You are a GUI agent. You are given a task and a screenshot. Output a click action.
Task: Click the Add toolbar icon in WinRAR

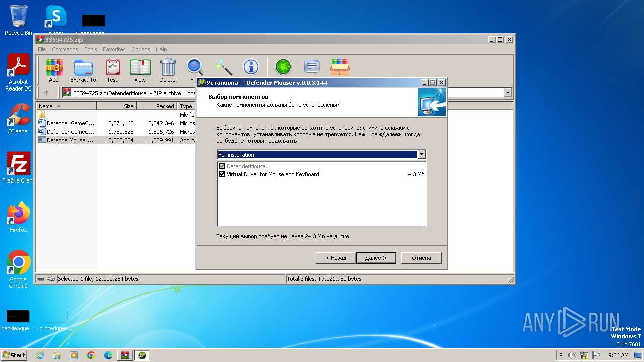[54, 70]
